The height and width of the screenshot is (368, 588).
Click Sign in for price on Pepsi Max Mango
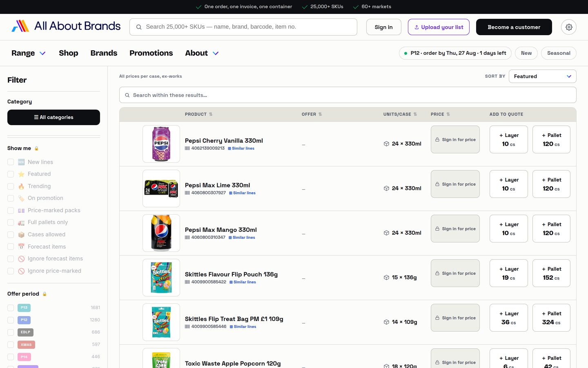(x=455, y=229)
